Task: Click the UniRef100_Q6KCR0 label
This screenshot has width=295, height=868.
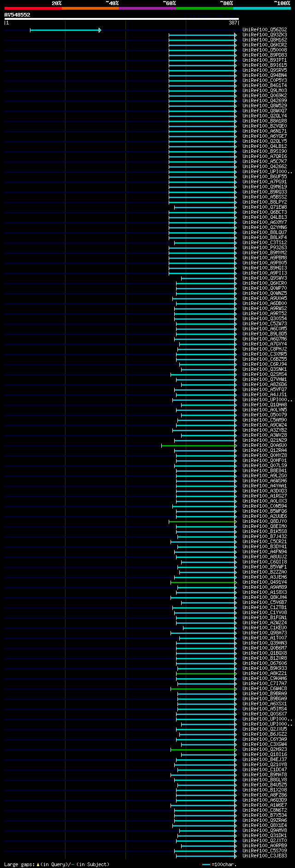Action: point(265,283)
